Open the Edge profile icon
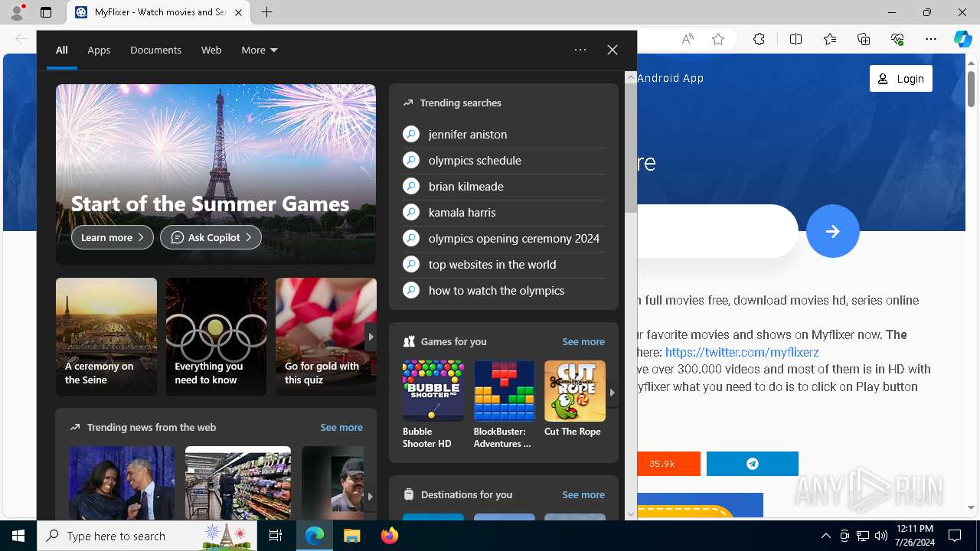This screenshot has height=551, width=980. click(x=17, y=12)
